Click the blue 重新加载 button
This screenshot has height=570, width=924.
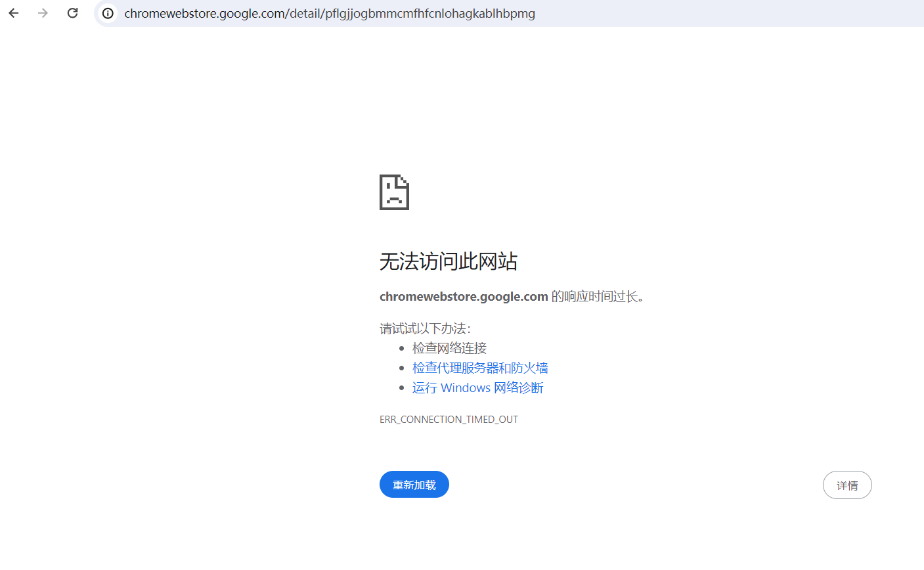click(414, 485)
